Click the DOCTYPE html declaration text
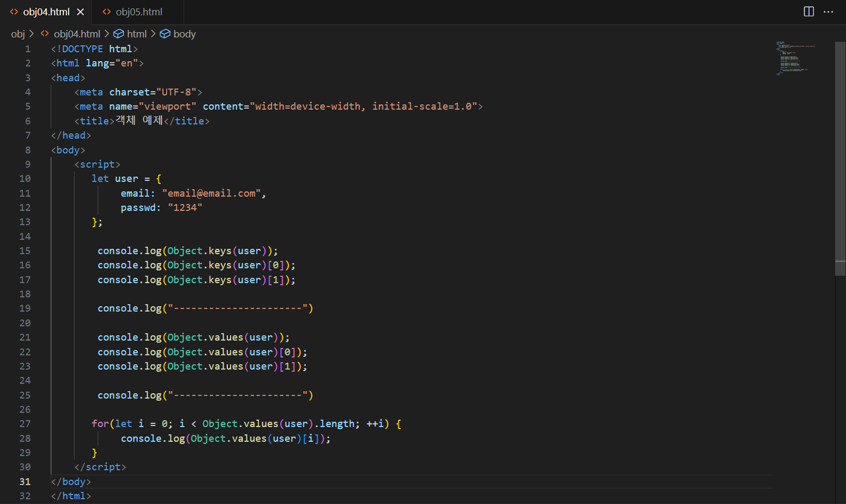846x504 pixels. click(x=94, y=49)
